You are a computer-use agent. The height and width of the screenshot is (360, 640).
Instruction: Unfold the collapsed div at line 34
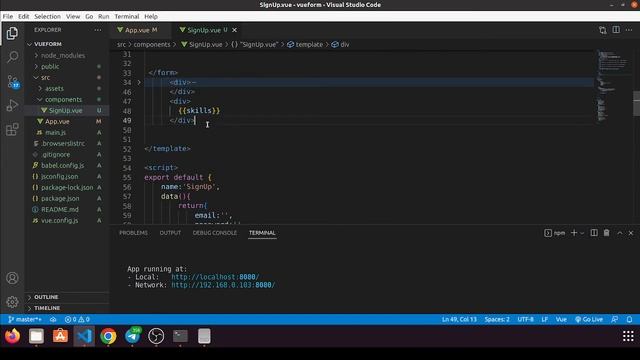click(x=139, y=82)
